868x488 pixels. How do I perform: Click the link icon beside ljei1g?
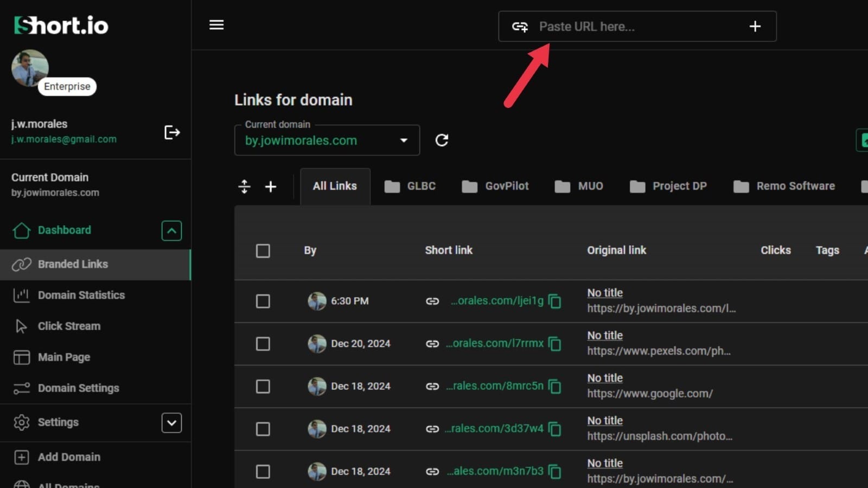click(432, 301)
